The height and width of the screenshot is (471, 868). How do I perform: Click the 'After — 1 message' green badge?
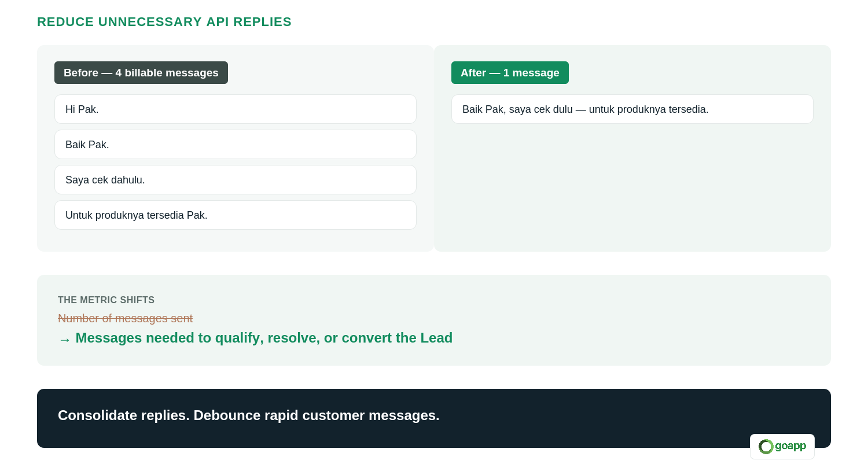[x=510, y=73]
